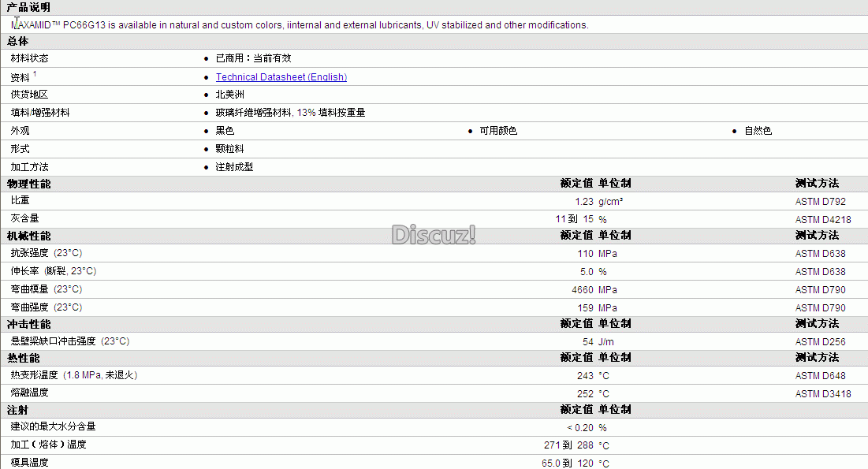Click the 物理性能 section header
The height and width of the screenshot is (469, 868).
pos(29,184)
